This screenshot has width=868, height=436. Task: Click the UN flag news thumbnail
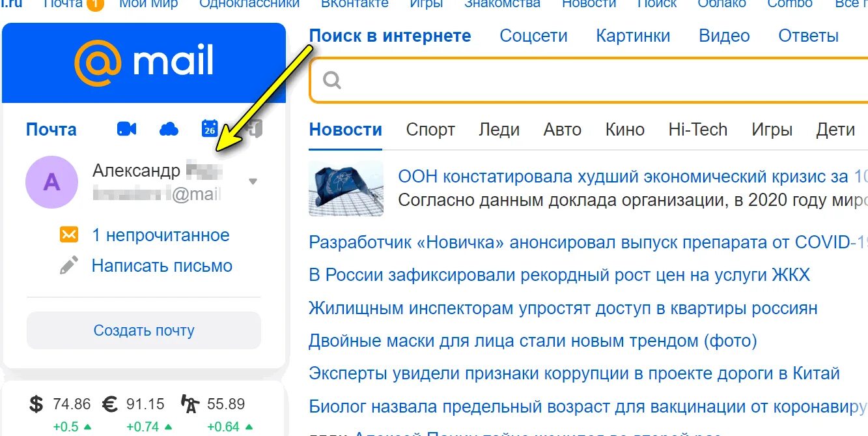[346, 188]
